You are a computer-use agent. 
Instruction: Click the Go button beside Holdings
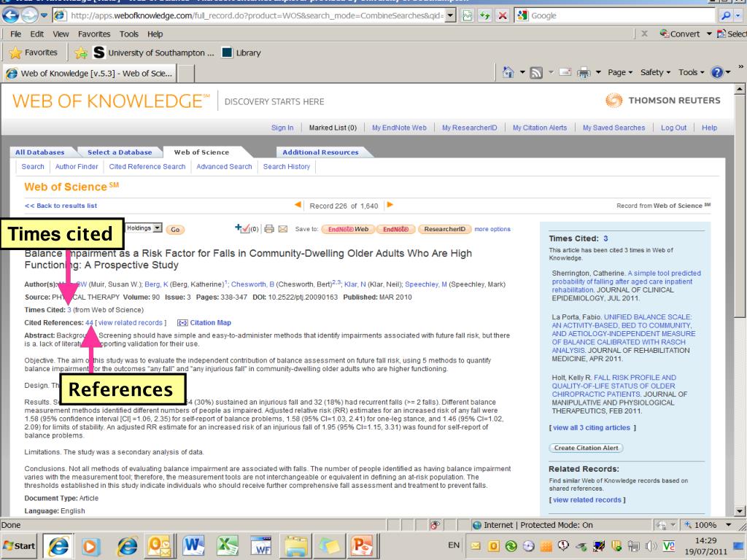175,230
